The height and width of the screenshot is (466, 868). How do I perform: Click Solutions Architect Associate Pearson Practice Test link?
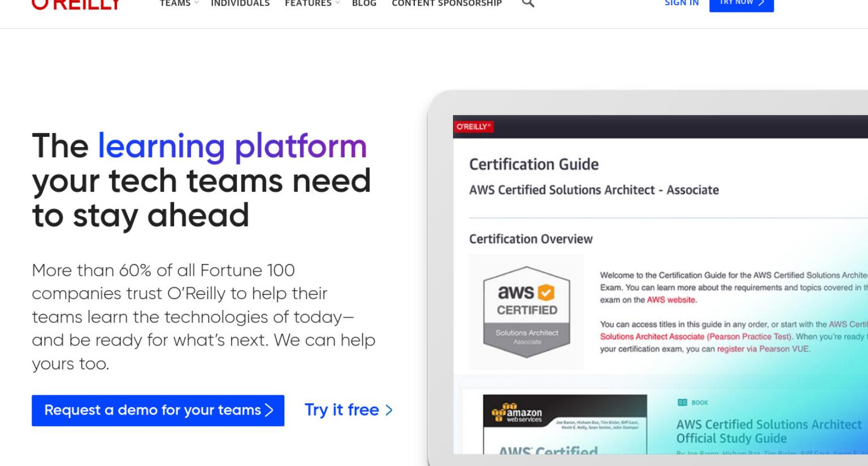[696, 336]
